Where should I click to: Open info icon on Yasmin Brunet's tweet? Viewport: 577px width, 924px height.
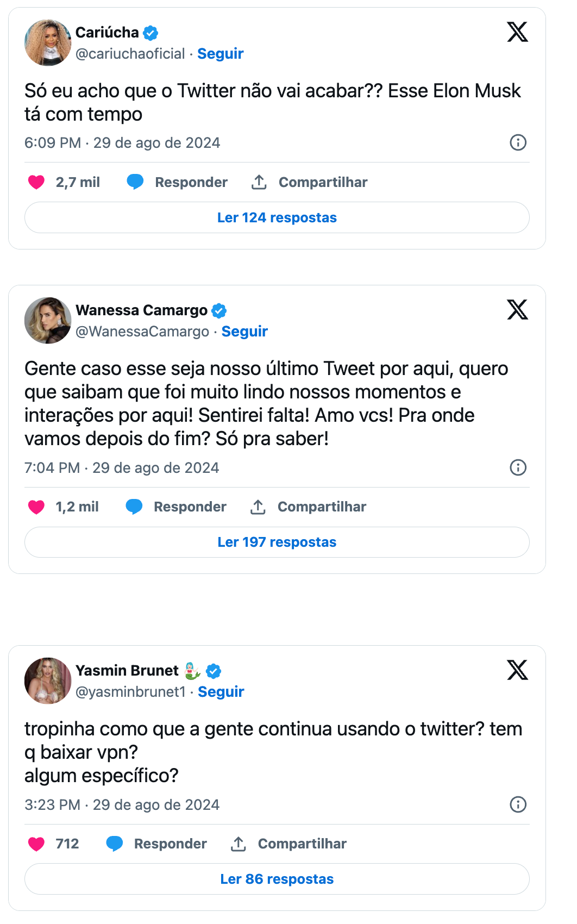coord(518,804)
